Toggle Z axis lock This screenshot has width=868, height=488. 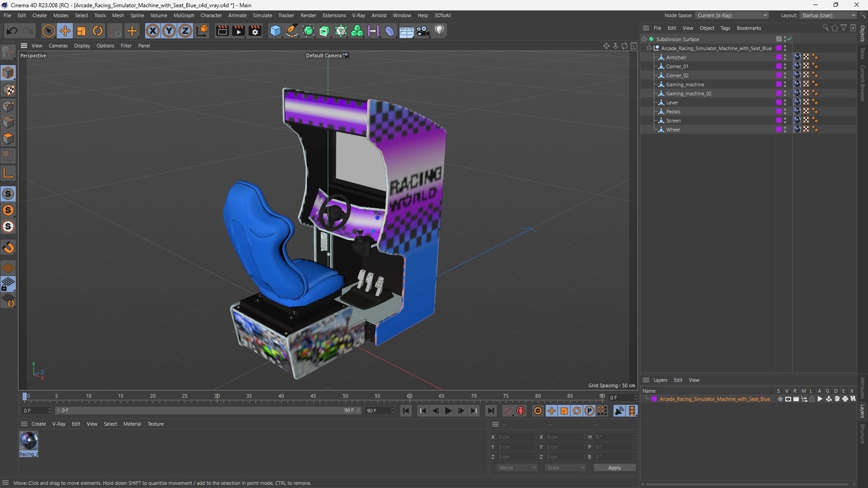point(185,31)
